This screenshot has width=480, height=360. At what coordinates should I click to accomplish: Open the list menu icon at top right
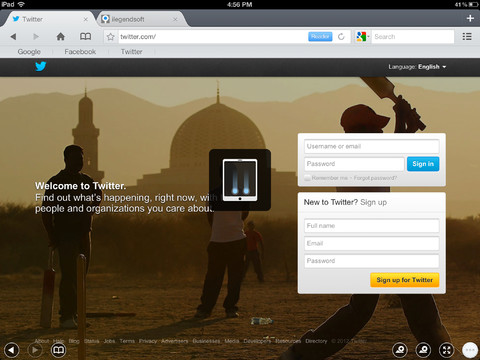pos(467,36)
